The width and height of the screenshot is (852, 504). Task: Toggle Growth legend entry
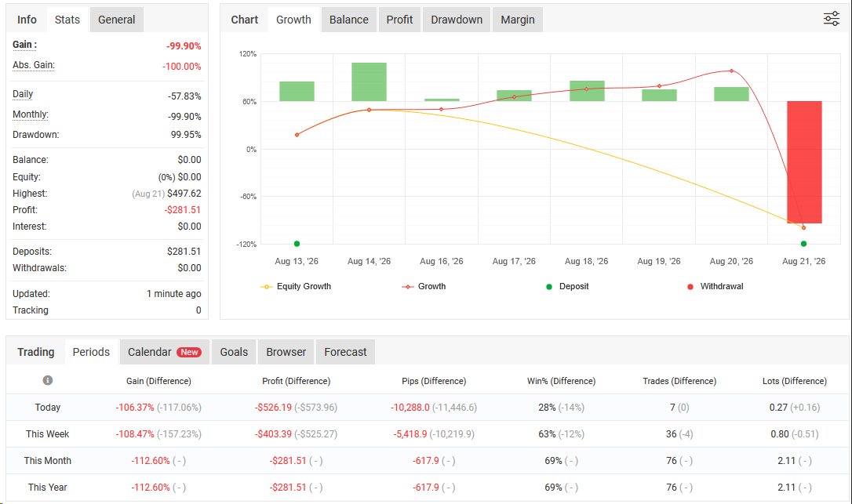pos(424,286)
